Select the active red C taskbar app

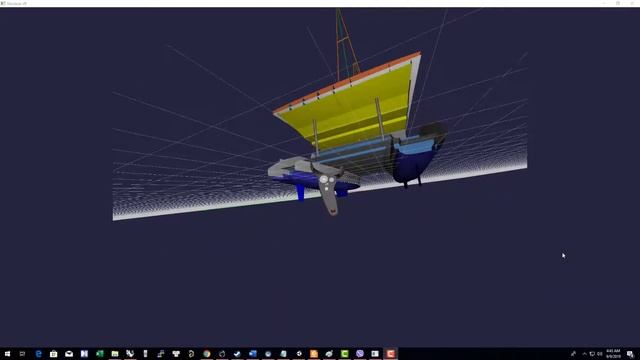[390, 353]
